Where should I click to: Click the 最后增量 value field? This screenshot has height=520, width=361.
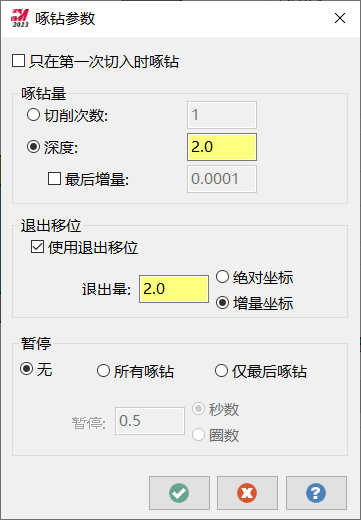(x=222, y=179)
